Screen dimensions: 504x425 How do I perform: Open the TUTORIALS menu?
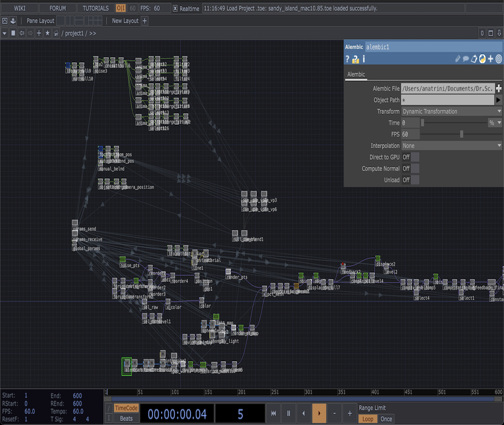(96, 8)
